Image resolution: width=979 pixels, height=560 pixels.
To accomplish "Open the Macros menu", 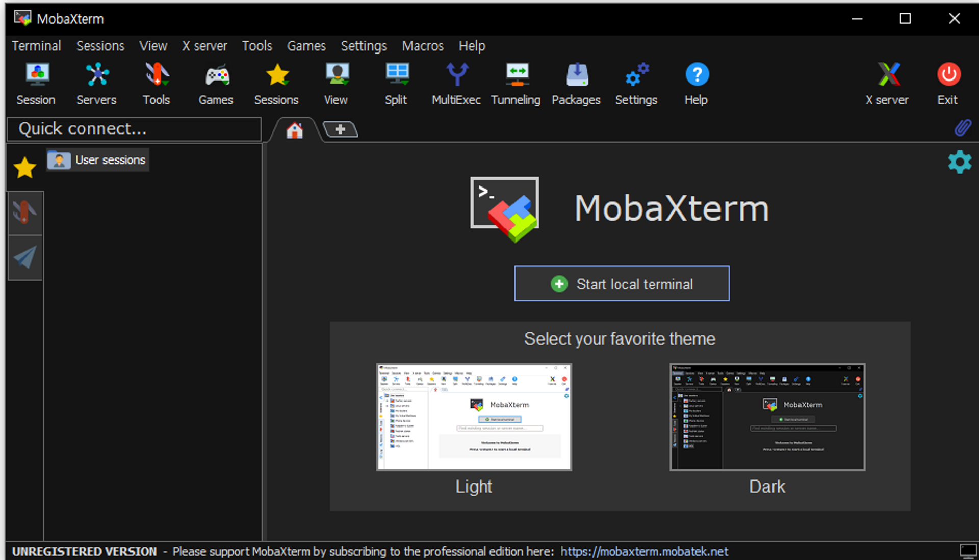I will [422, 46].
